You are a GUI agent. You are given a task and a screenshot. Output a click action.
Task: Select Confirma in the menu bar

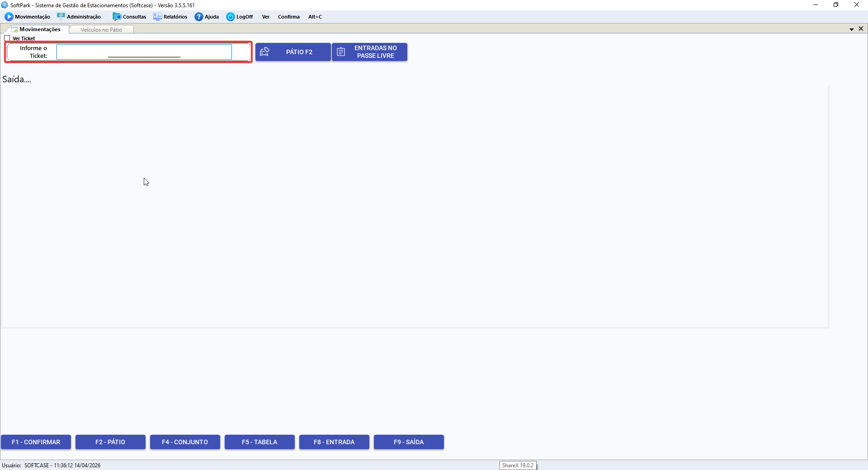click(x=289, y=17)
